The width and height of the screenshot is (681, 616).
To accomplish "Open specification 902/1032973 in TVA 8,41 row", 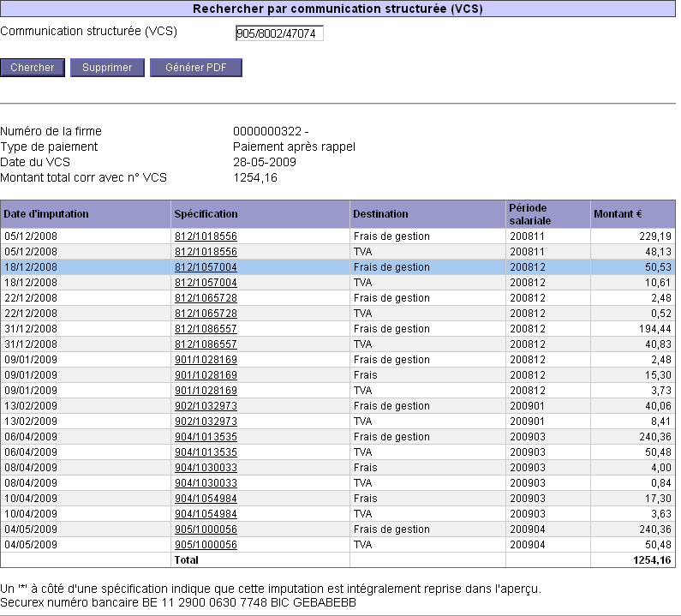I will click(206, 422).
